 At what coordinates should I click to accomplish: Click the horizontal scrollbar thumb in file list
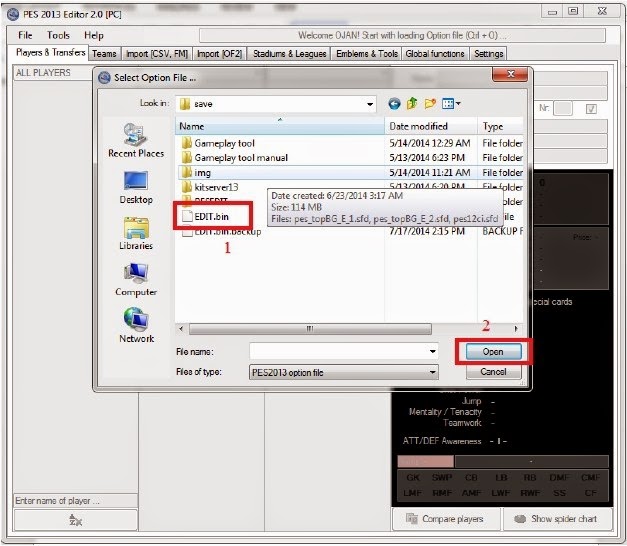(x=310, y=329)
